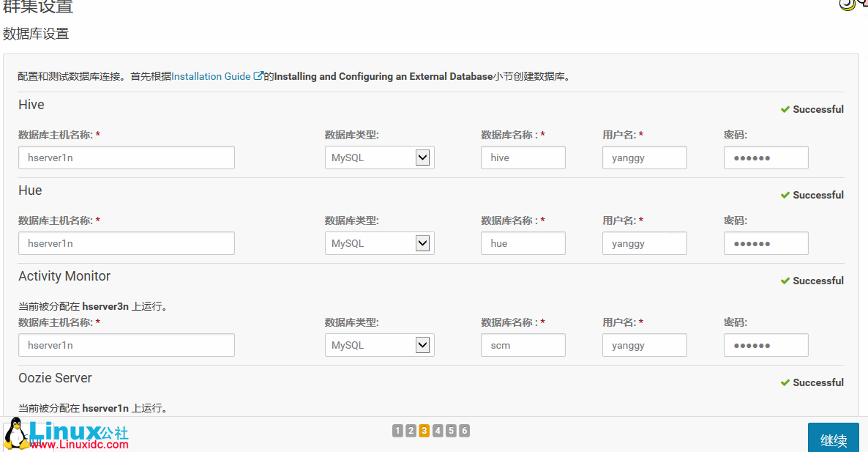Screen dimensions: 868x452
Task: Click the external-link icon after Installation Guide
Action: 258,75
